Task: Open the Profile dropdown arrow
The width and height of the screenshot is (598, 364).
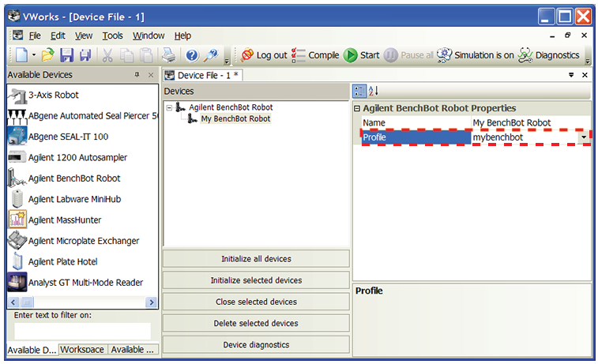Action: click(x=584, y=137)
